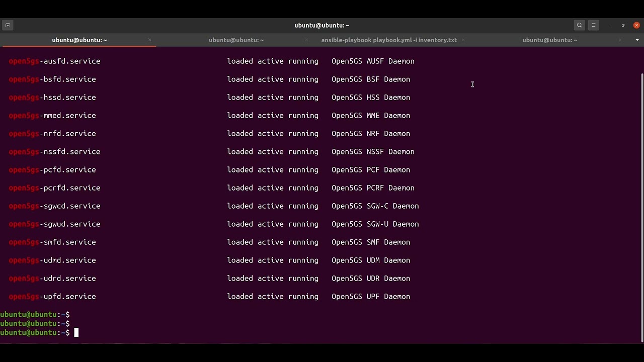Click open5gs-smfd.service text
The width and height of the screenshot is (644, 362).
click(52, 242)
